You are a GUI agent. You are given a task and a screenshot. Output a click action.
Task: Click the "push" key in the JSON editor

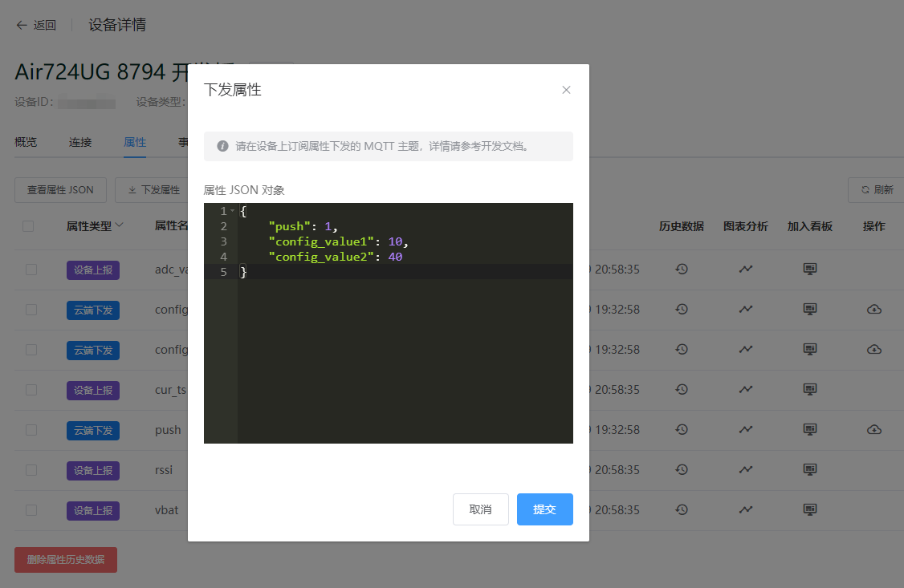pyautogui.click(x=289, y=226)
